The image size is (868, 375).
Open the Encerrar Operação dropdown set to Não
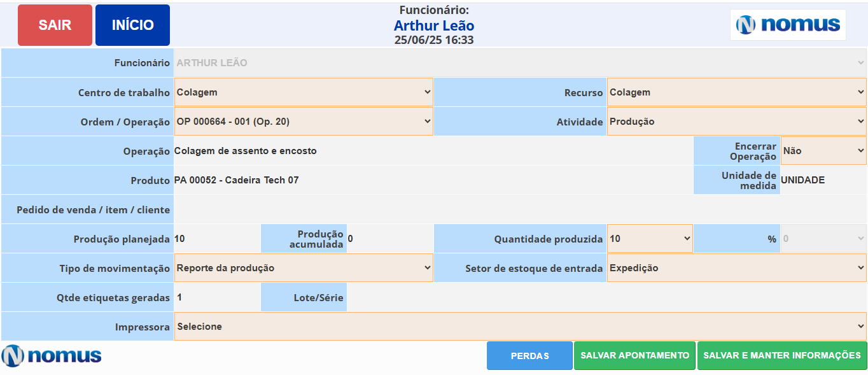823,151
